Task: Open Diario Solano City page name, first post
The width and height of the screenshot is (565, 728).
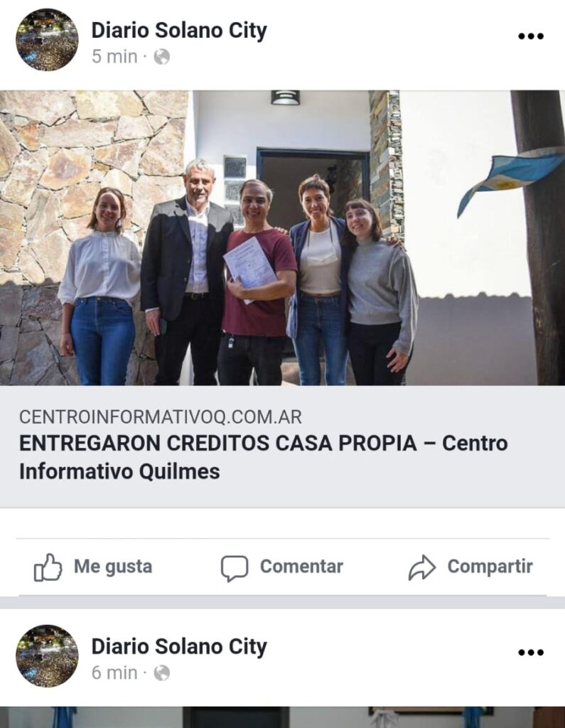Action: [x=178, y=31]
